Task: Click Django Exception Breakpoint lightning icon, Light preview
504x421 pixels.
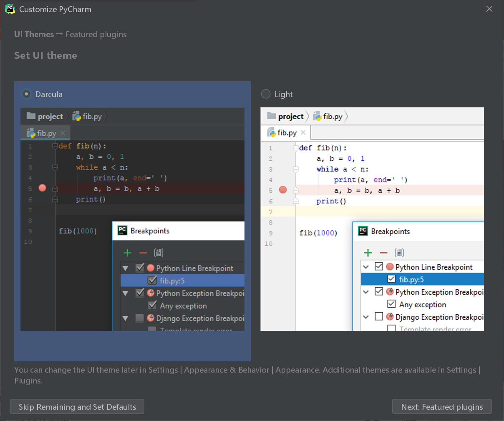Action: (x=390, y=316)
